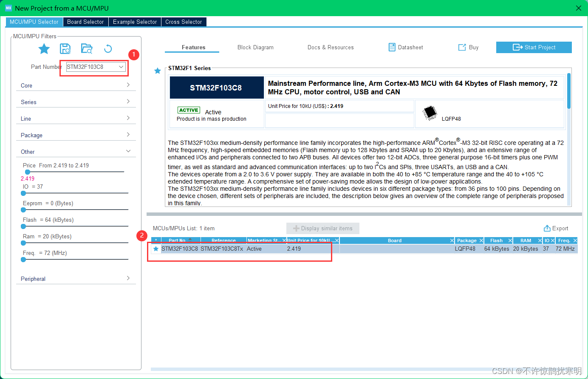Click the Buy link
Screen dimensions: 588x379
(x=469, y=47)
